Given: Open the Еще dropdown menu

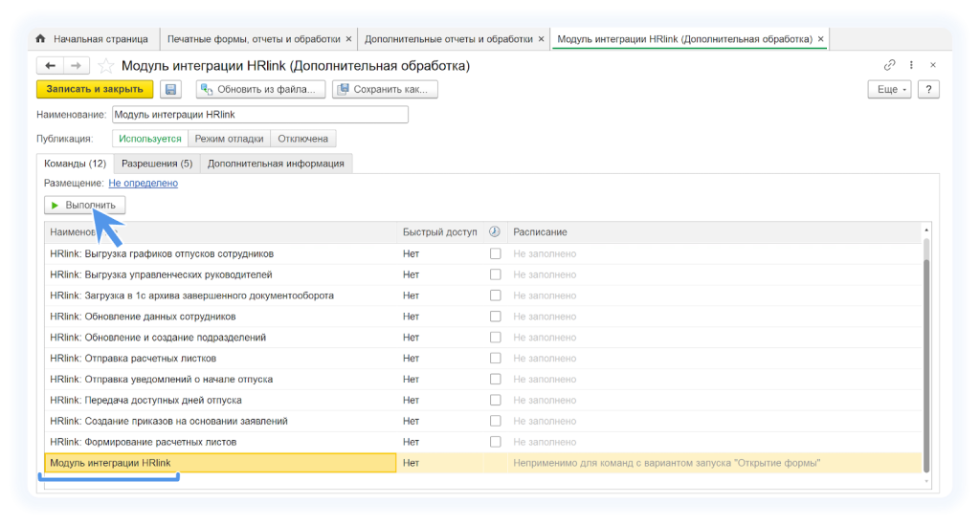Looking at the screenshot, I should click(889, 89).
